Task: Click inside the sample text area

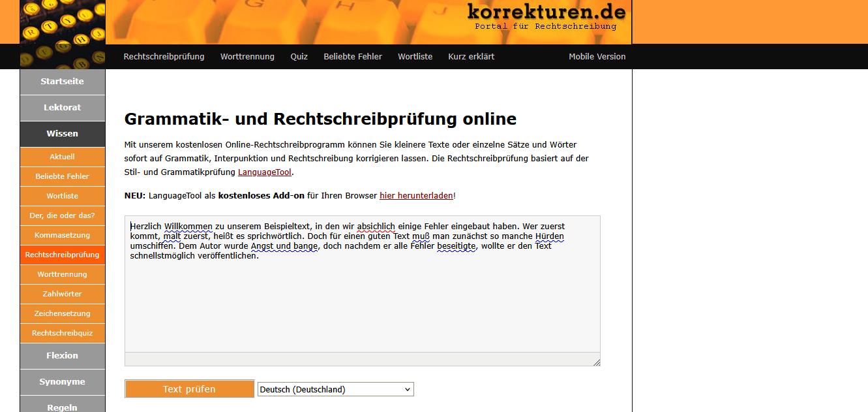Action: pos(362,300)
